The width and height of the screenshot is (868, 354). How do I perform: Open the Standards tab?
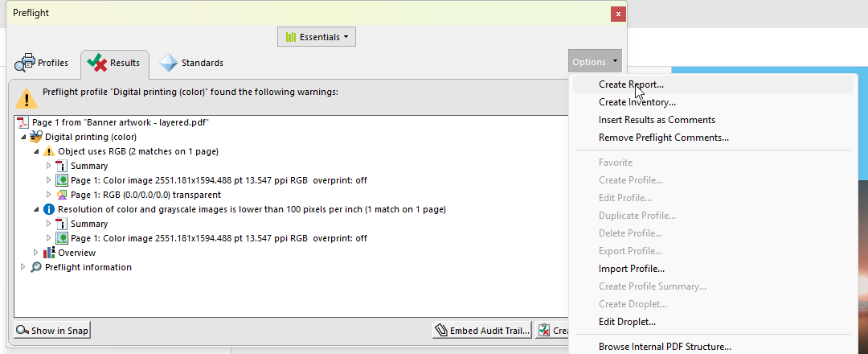click(x=191, y=63)
